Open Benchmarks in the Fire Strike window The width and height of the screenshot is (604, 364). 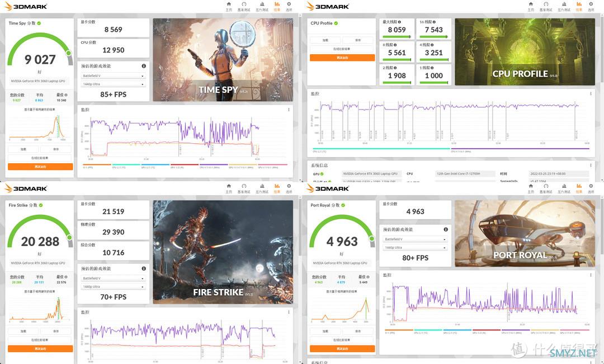[244, 188]
